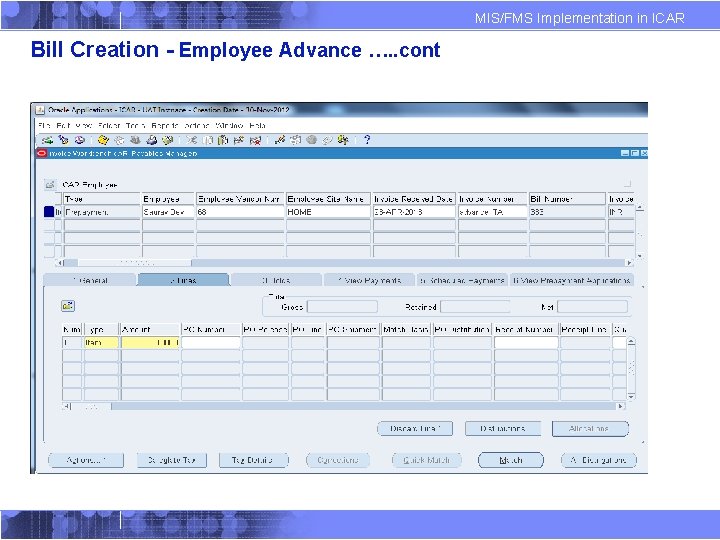Click the Print toolbar icon

[x=152, y=140]
